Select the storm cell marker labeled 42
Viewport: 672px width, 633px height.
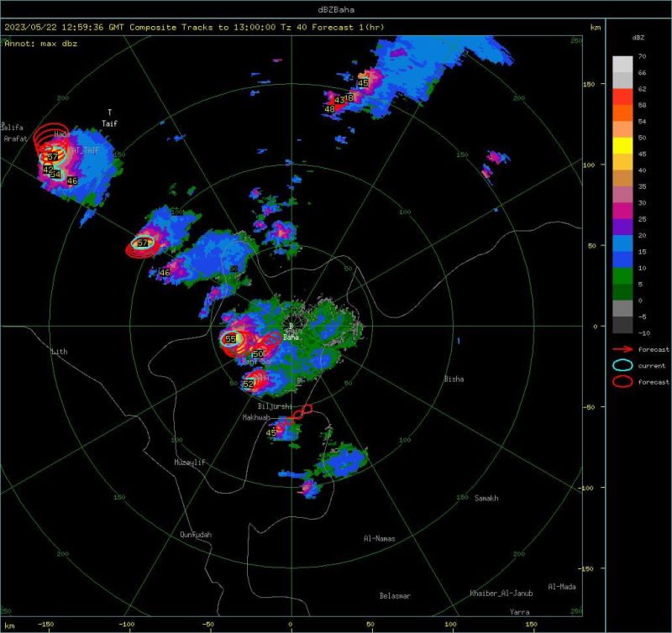point(48,170)
